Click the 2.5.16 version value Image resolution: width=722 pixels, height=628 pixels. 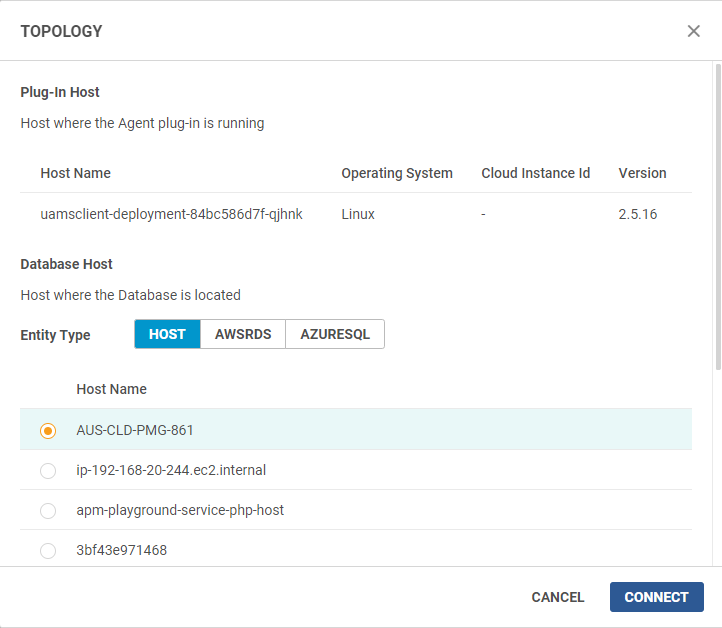[x=637, y=214]
